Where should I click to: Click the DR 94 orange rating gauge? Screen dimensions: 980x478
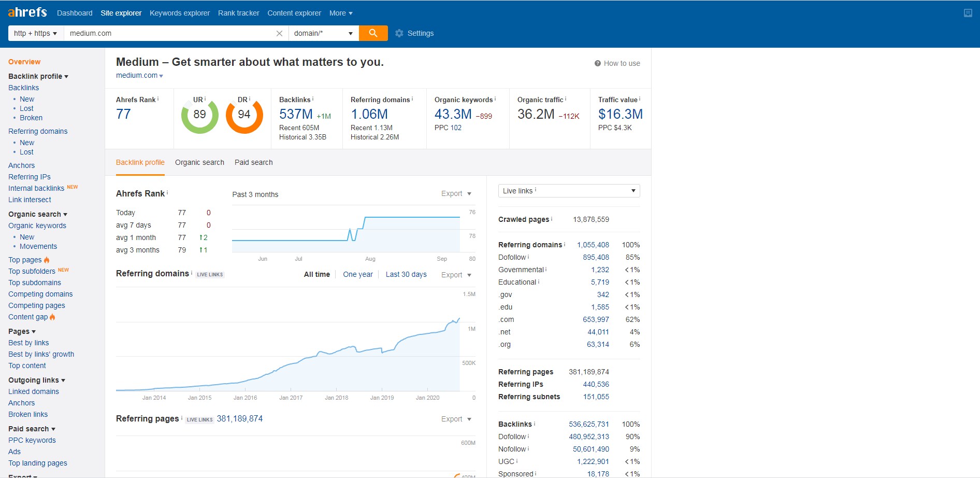click(244, 115)
